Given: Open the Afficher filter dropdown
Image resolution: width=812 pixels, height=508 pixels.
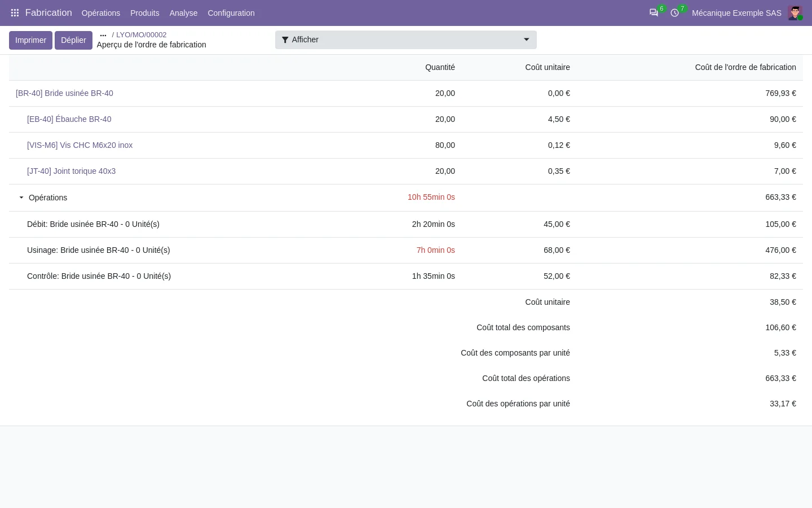Looking at the screenshot, I should point(406,40).
